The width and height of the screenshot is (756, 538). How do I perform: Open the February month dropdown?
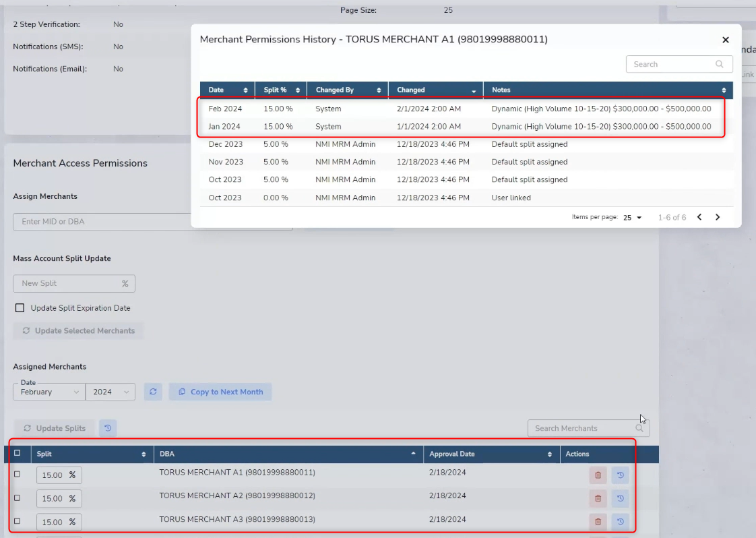coord(49,392)
